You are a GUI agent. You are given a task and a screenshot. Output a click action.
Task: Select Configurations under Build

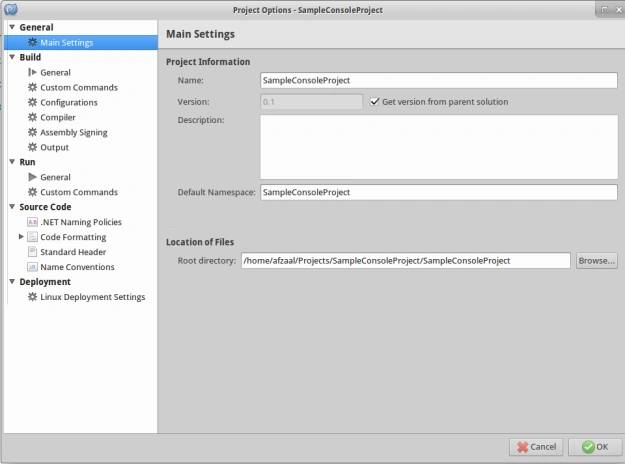69,102
